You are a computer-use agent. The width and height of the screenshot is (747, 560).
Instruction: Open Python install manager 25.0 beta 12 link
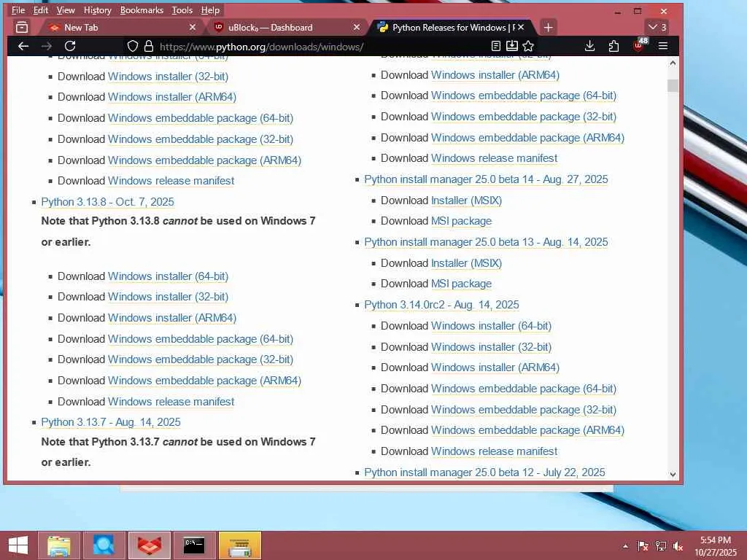tap(484, 472)
